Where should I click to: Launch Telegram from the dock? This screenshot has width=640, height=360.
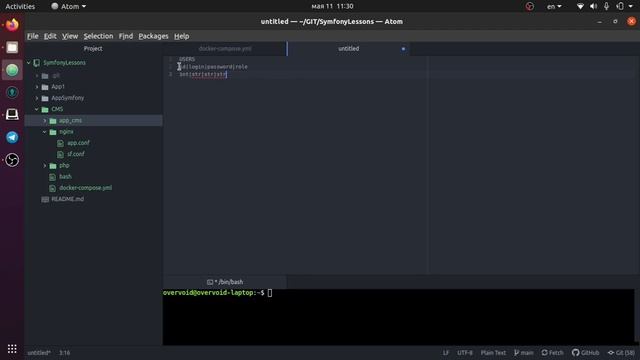point(12,137)
